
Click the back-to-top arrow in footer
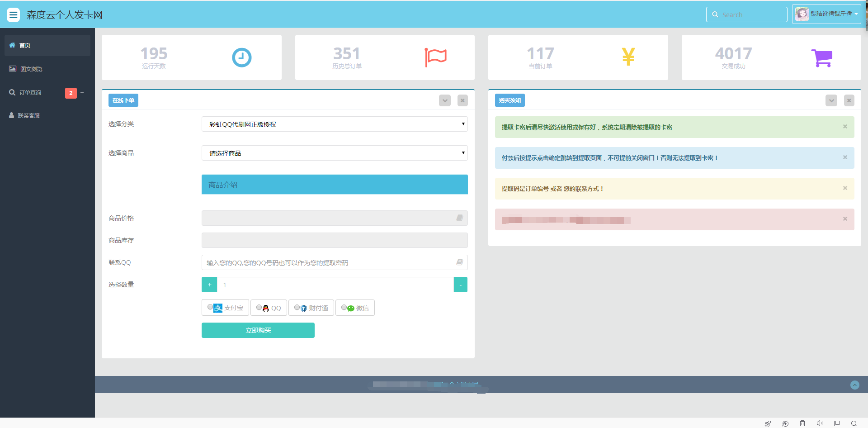855,385
